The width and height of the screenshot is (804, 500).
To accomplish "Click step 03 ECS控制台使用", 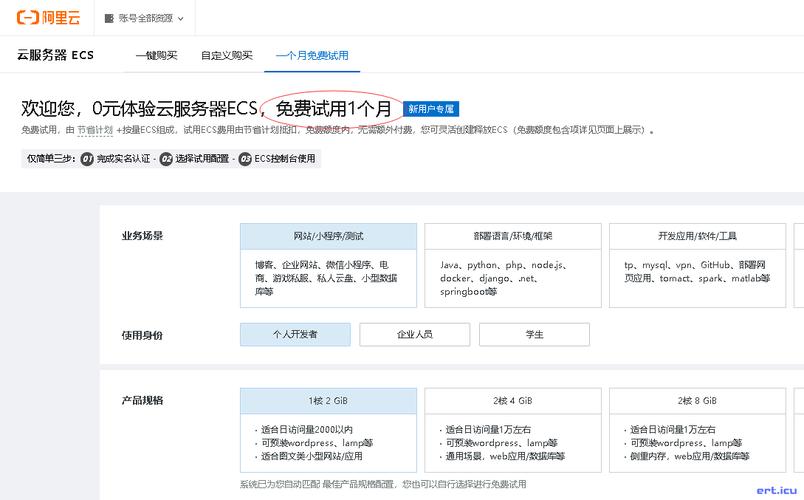I will click(x=277, y=159).
